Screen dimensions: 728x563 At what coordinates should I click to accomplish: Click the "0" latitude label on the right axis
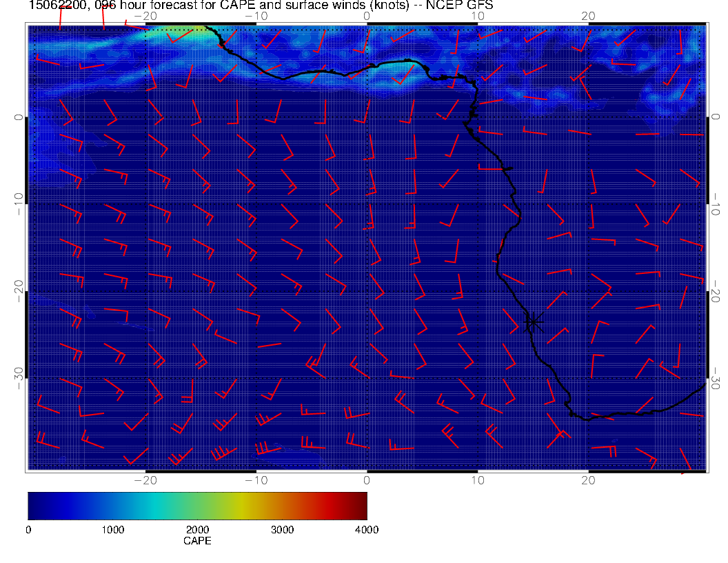pos(716,117)
